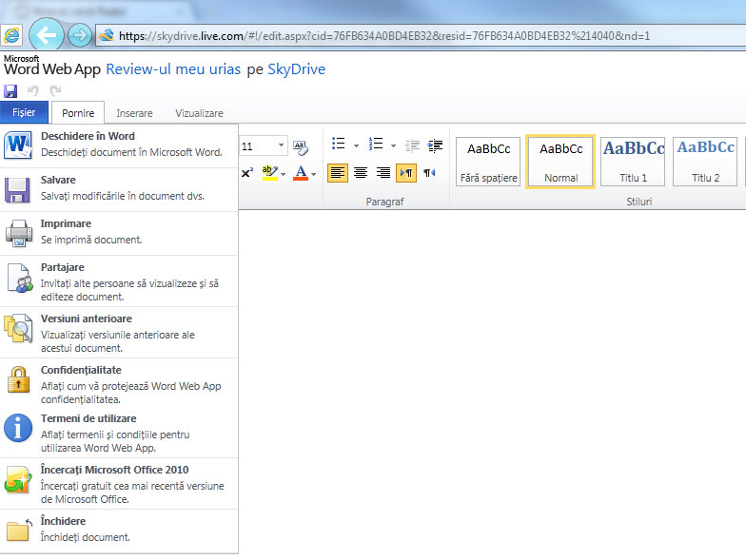Toggle left-to-right text direction

pos(406,173)
